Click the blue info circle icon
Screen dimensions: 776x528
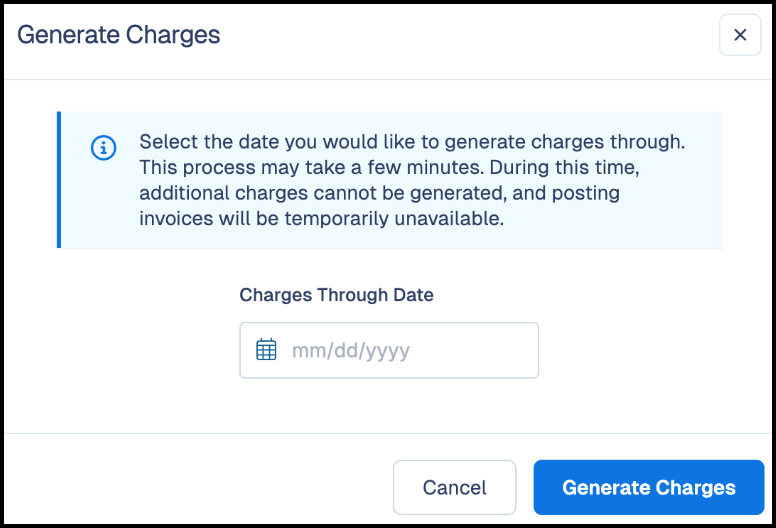103,147
